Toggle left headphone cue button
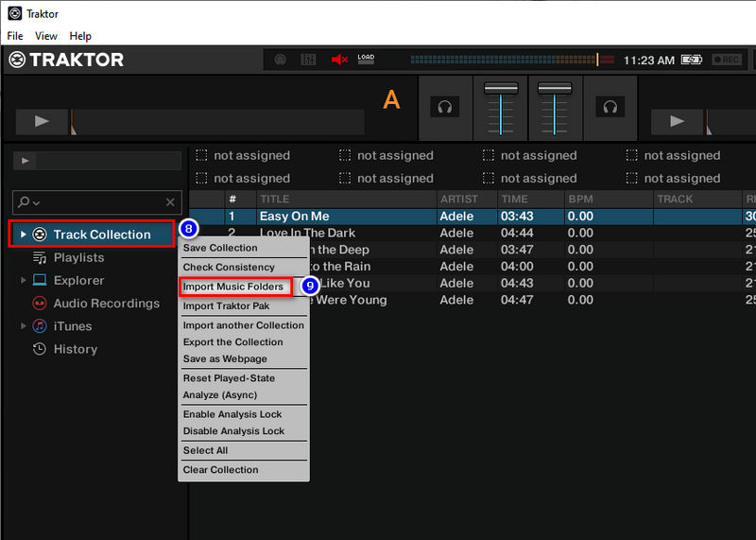The image size is (756, 540). pos(444,107)
